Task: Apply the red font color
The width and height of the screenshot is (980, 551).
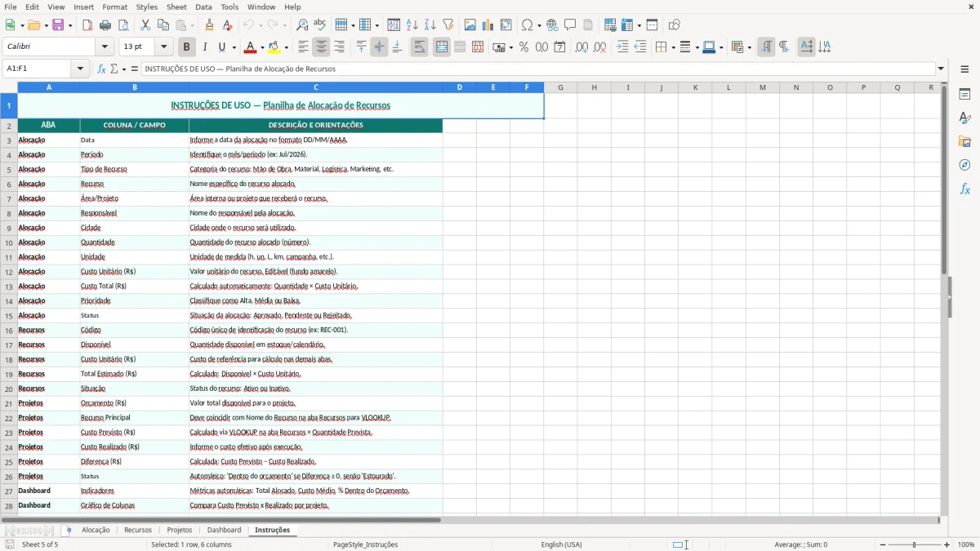Action: click(x=251, y=47)
